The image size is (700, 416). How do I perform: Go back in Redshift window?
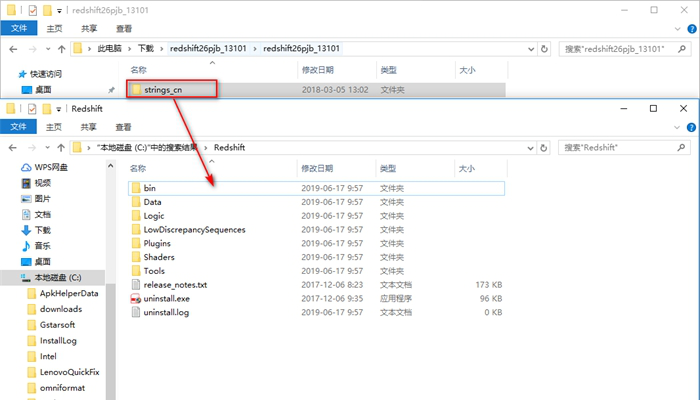(x=12, y=147)
